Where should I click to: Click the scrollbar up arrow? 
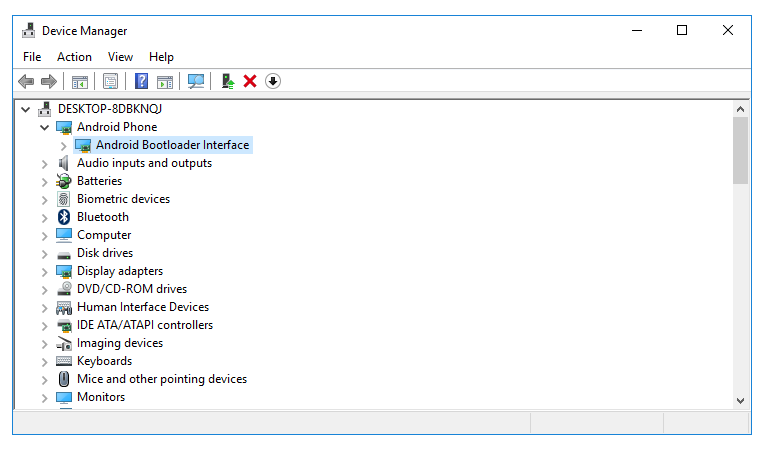pos(740,109)
